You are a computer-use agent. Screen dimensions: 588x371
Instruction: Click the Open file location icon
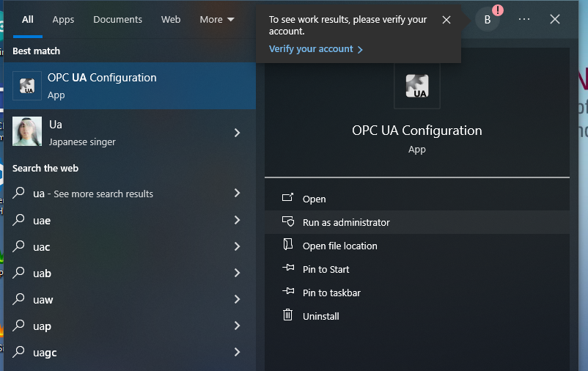(x=288, y=246)
